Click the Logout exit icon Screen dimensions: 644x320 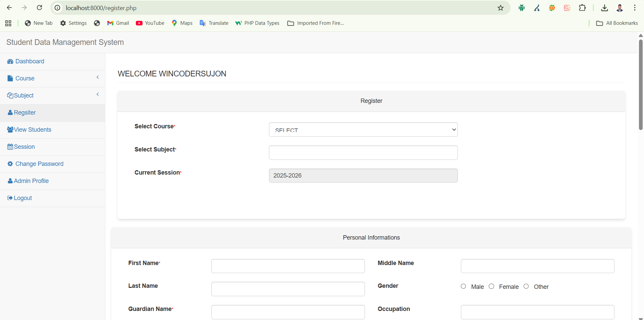click(10, 198)
